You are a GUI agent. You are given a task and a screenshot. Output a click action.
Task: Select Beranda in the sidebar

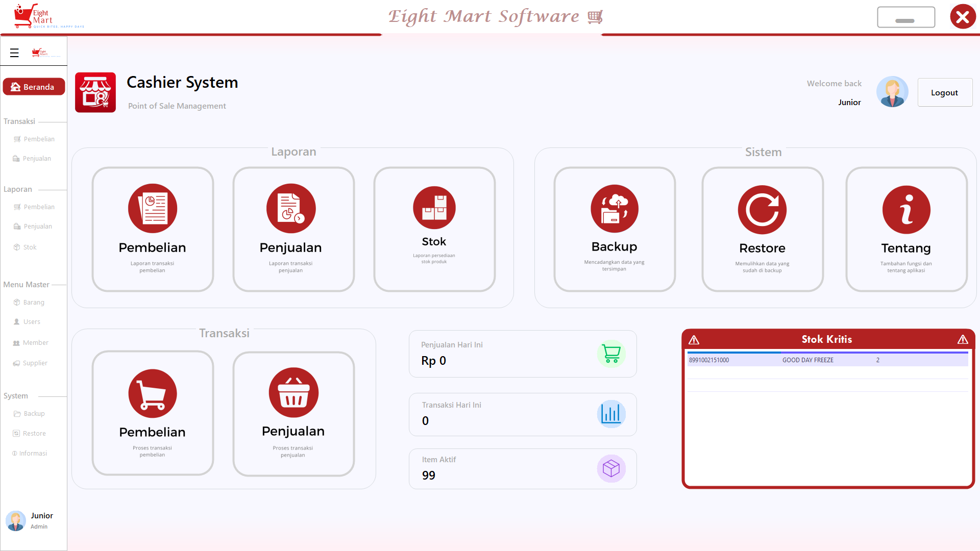34,87
